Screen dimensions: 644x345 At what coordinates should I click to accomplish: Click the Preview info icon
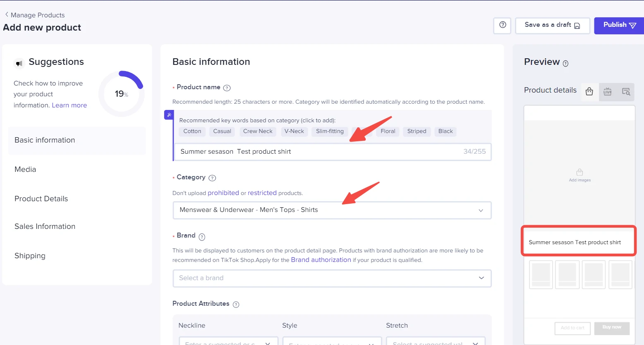565,64
